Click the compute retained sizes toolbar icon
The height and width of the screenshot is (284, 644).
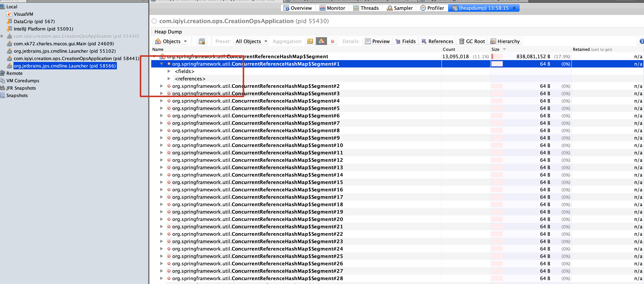(201, 41)
